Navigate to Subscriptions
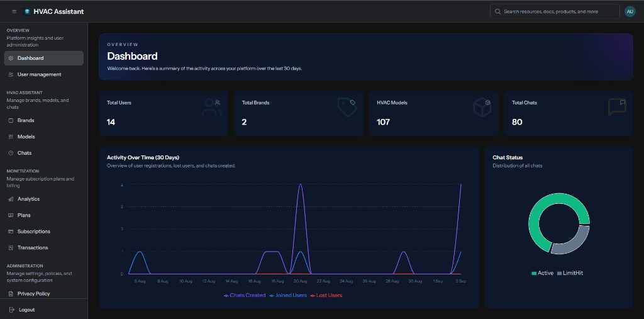 (x=43, y=232)
